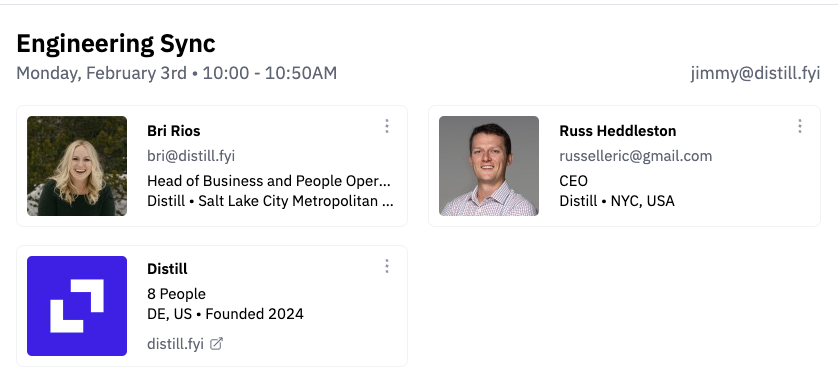Click the CEO title under Russ Heddleston
Screen dimensions: 838x385
click(573, 181)
